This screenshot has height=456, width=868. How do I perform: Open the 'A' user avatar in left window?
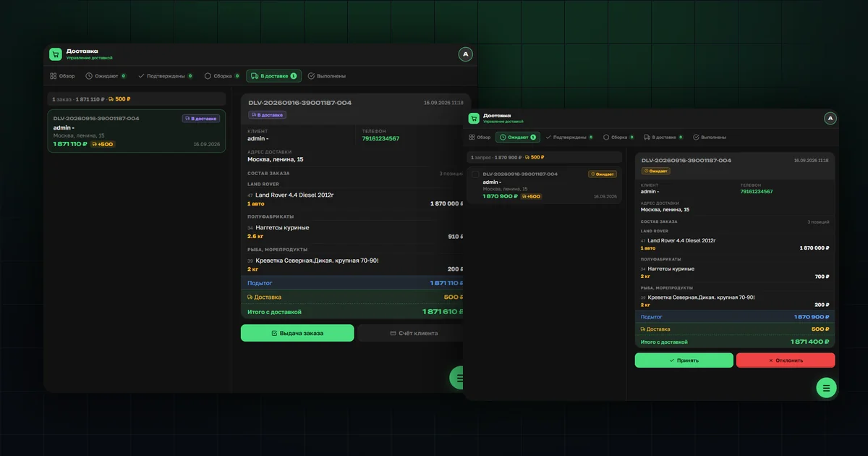click(466, 54)
